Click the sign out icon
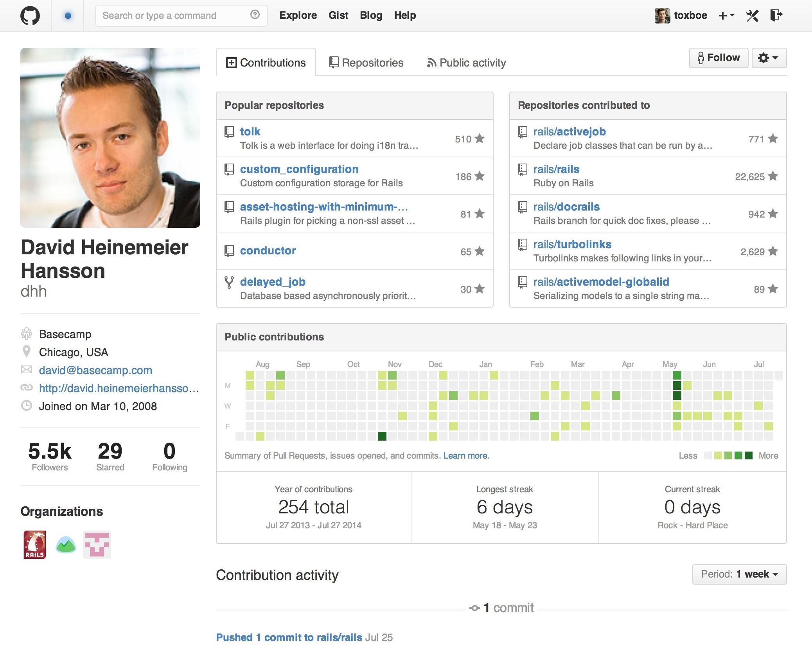The image size is (812, 666). (x=776, y=15)
